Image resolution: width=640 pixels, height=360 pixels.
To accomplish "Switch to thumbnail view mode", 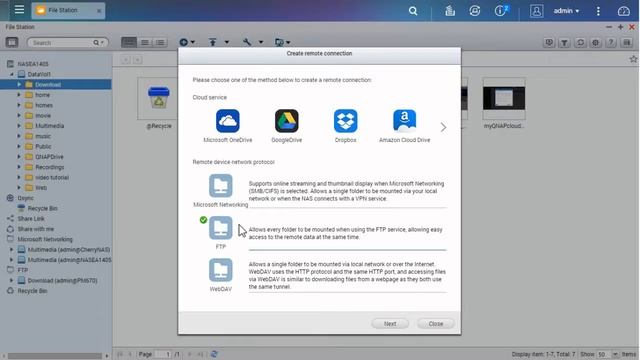I will tap(129, 42).
